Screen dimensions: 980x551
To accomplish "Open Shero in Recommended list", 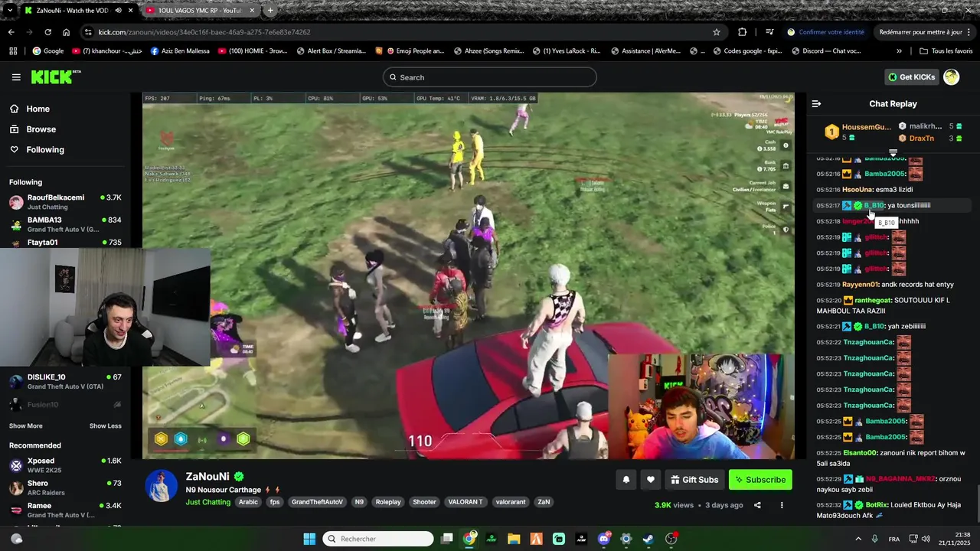I will click(x=65, y=487).
